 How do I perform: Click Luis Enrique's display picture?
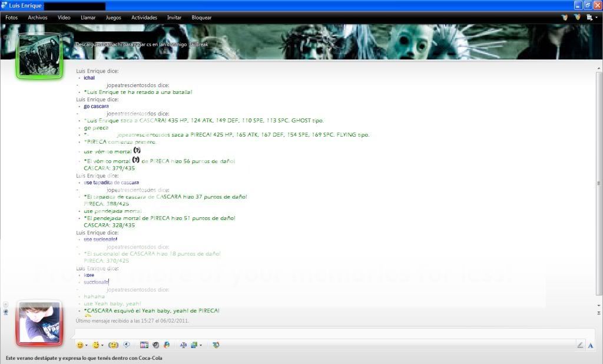coord(39,56)
